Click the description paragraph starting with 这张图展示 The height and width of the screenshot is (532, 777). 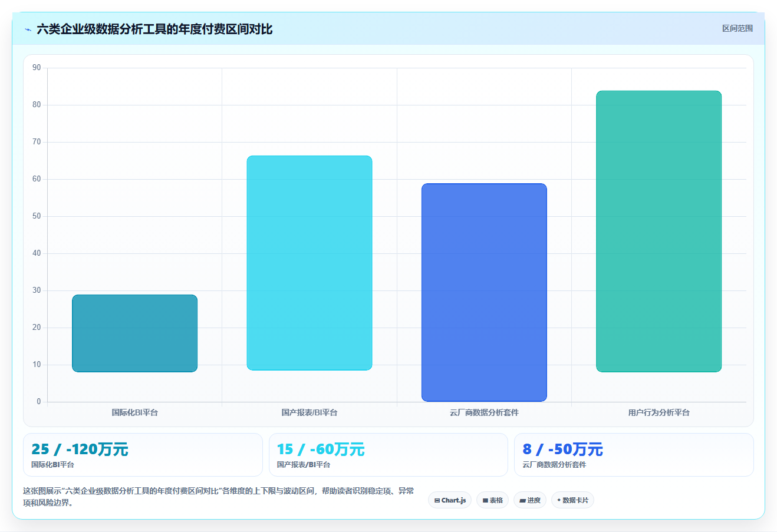pyautogui.click(x=218, y=497)
